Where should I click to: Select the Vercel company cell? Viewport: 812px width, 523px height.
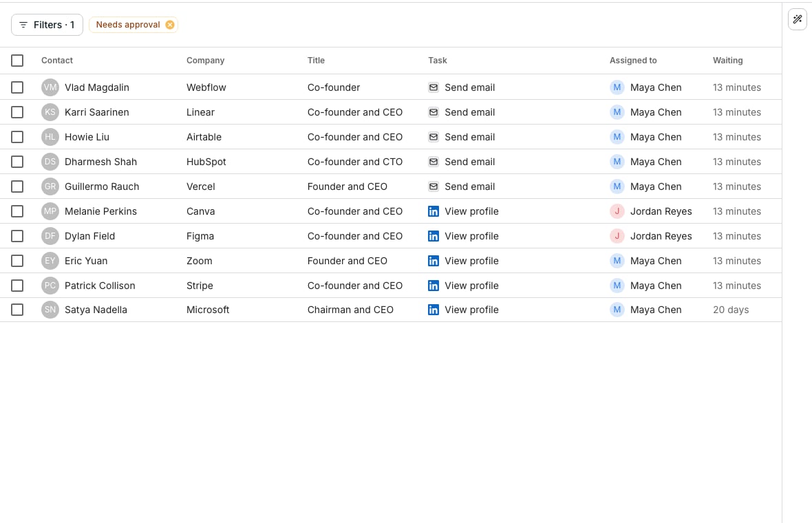click(x=200, y=186)
